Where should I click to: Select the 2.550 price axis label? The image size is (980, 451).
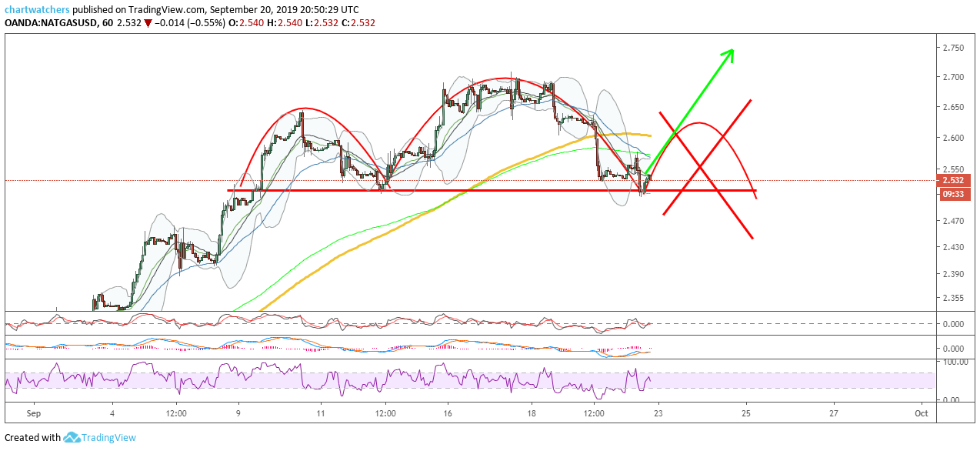953,169
